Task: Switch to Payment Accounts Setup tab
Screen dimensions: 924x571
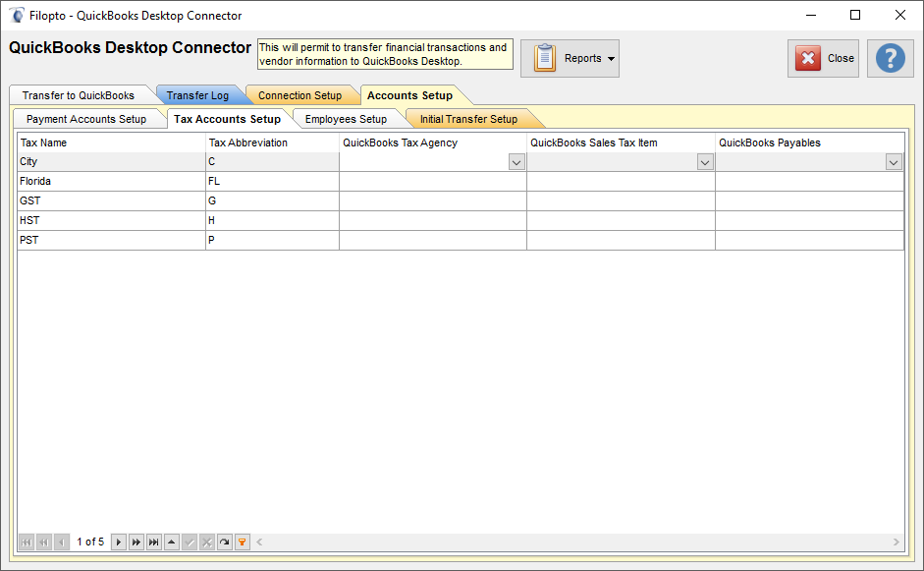Action: pos(86,119)
